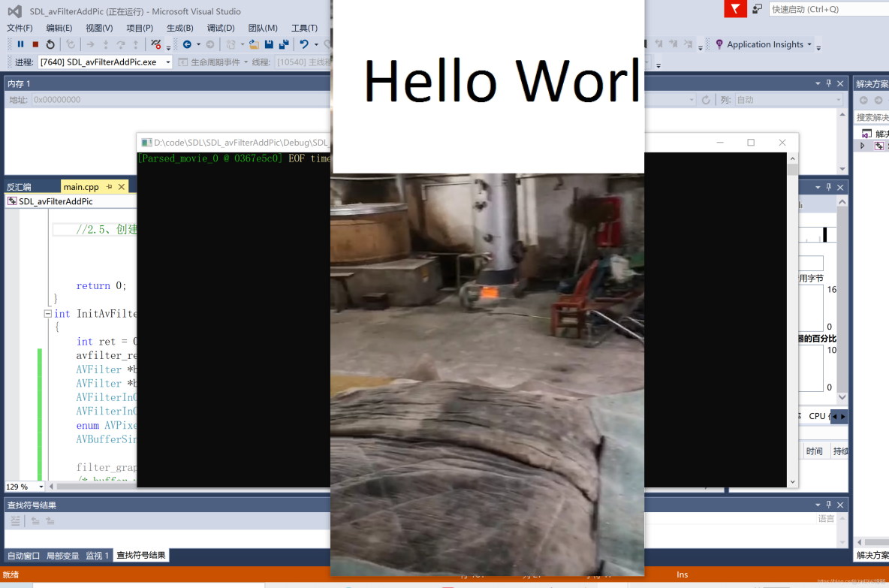
Task: Open the navigate backward history dropdown arrow
Action: click(198, 44)
